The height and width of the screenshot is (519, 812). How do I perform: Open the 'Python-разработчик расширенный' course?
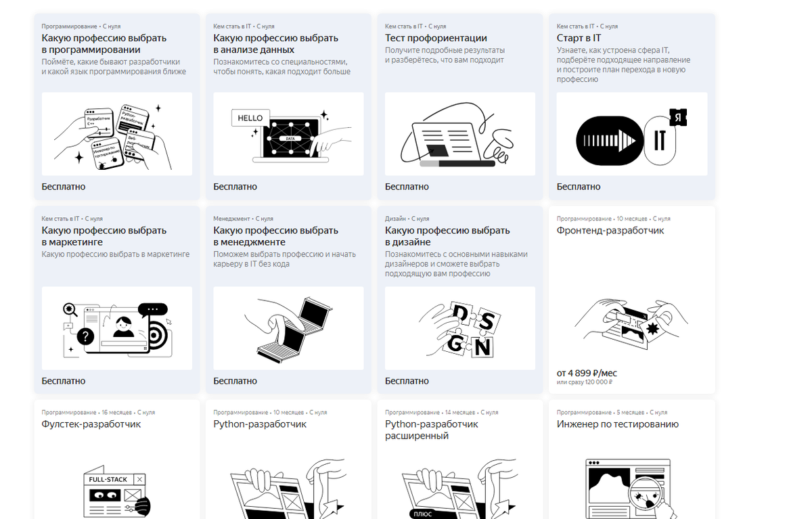432,430
